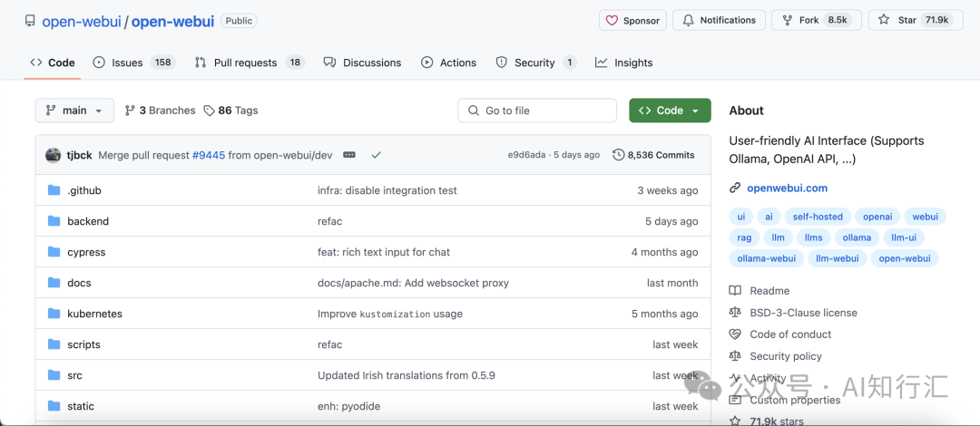Open pull request #9445 link
Screen dimensions: 980x426
click(x=208, y=155)
